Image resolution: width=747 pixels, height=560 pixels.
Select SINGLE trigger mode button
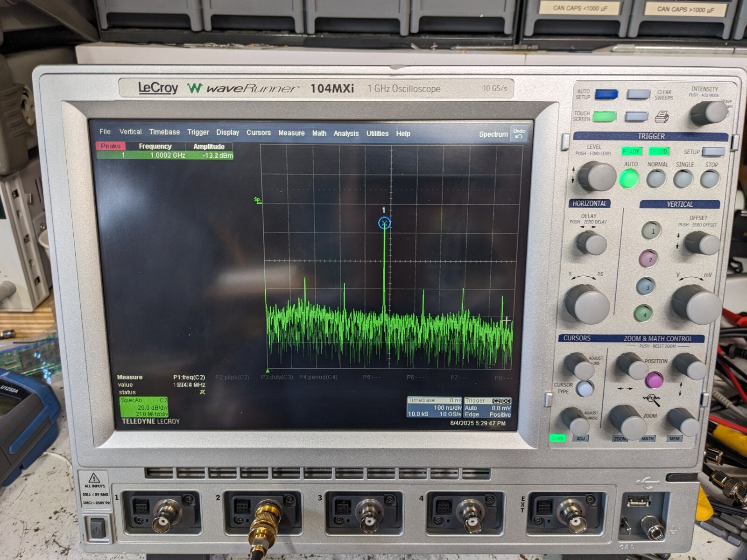coord(683,179)
